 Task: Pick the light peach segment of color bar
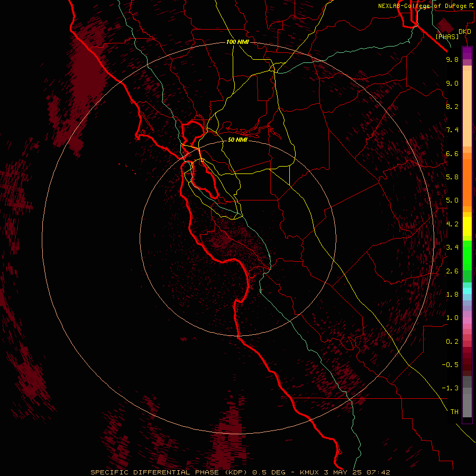[x=467, y=108]
